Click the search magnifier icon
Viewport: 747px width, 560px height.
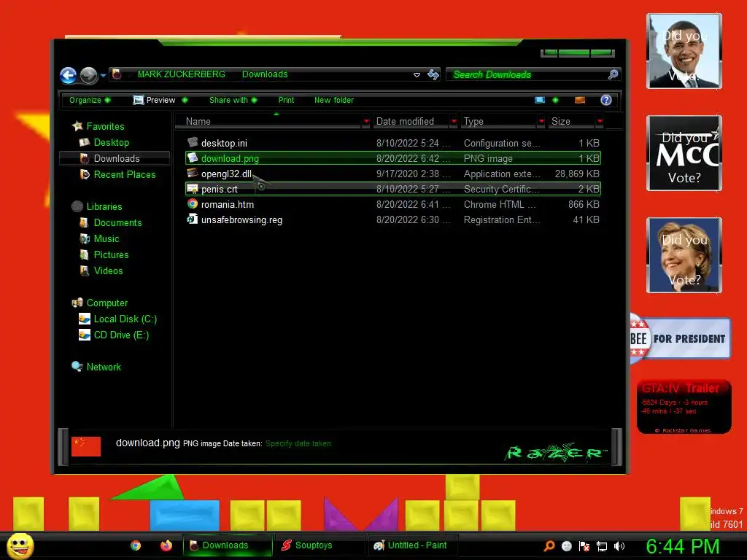tap(613, 74)
